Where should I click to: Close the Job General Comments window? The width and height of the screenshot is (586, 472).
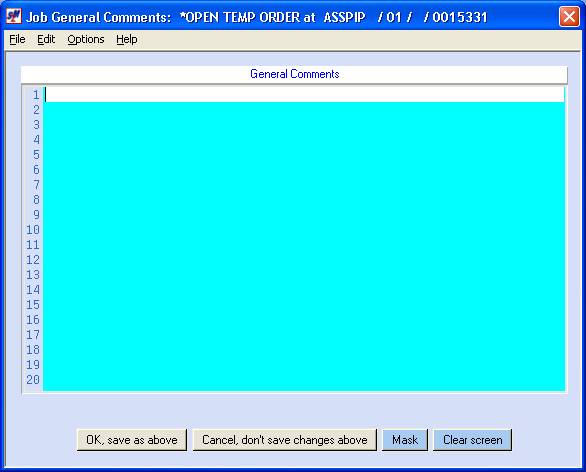569,17
